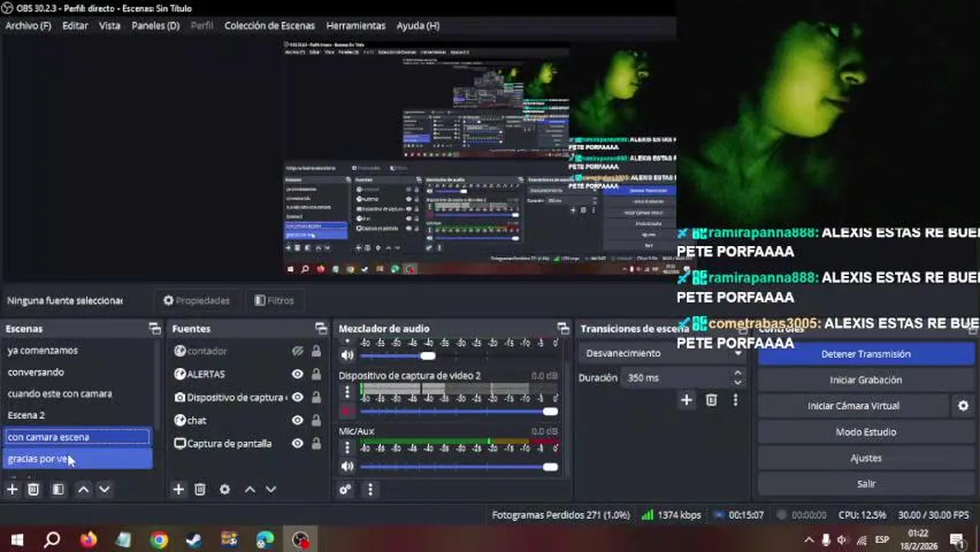Viewport: 980px width, 552px height.
Task: Move the source down in Fuentes
Action: pos(271,489)
